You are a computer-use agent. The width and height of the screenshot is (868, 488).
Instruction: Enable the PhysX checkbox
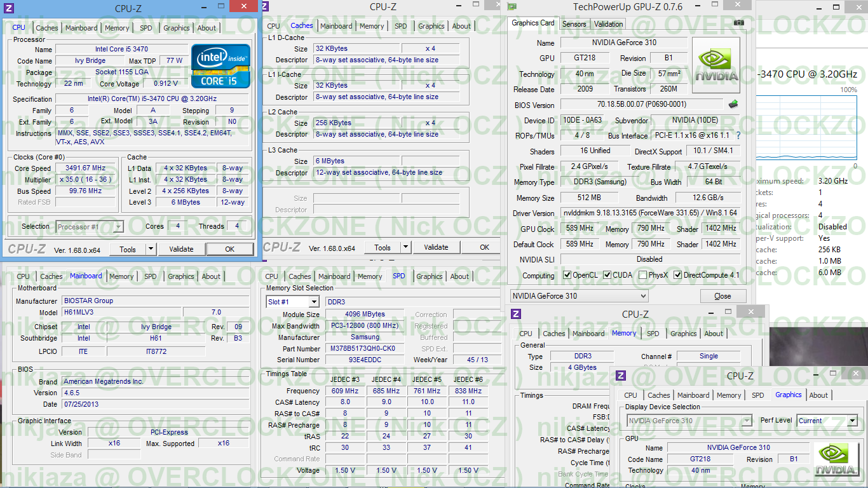(x=643, y=275)
